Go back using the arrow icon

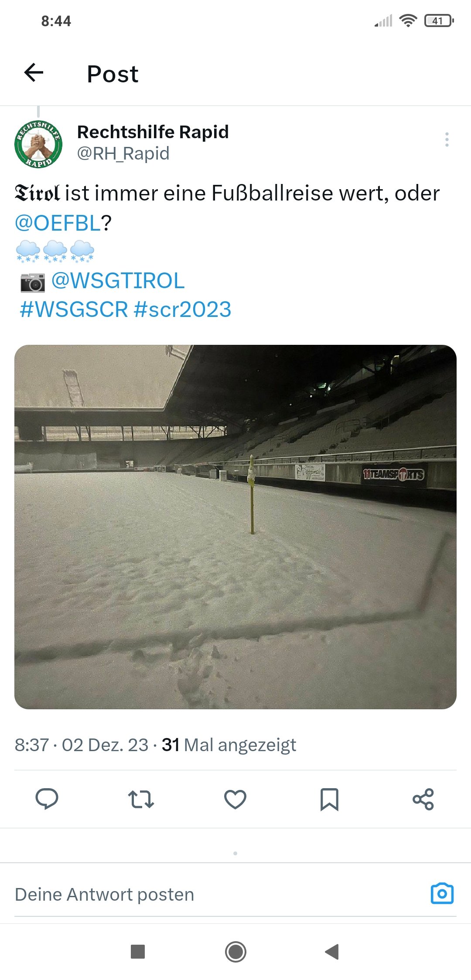coord(34,72)
